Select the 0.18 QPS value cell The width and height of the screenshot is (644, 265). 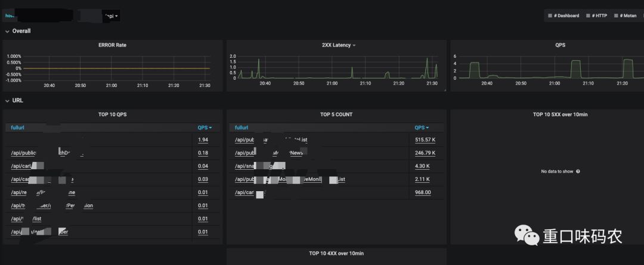tap(203, 153)
